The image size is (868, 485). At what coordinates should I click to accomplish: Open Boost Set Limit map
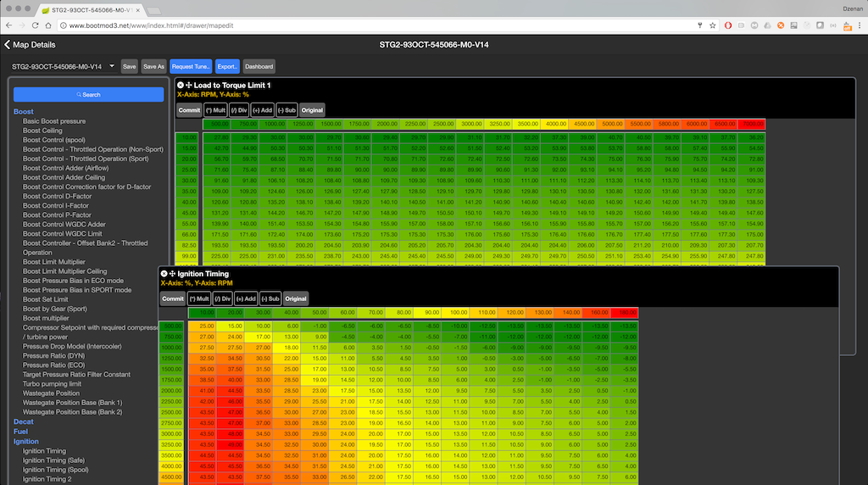click(46, 299)
